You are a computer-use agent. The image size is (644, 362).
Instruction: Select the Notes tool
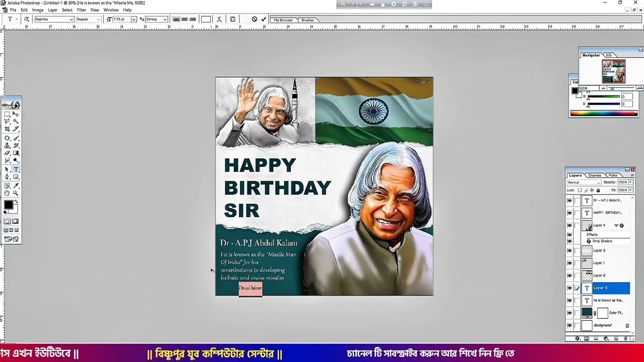click(x=7, y=186)
